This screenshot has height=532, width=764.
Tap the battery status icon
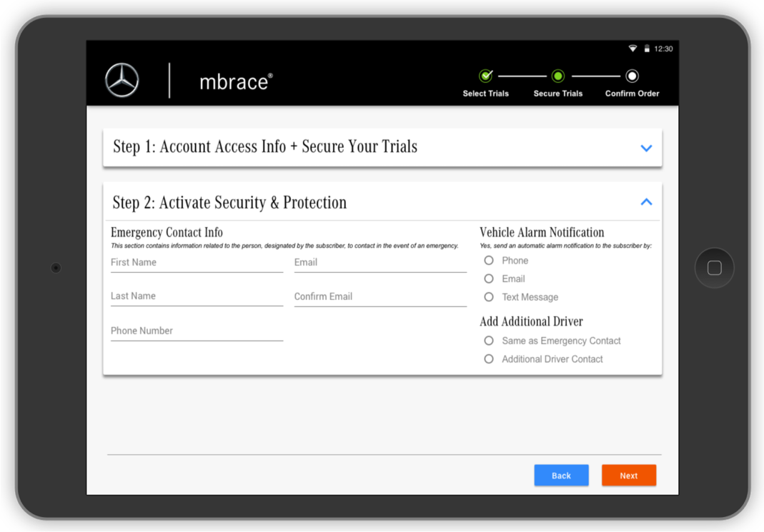pos(647,49)
